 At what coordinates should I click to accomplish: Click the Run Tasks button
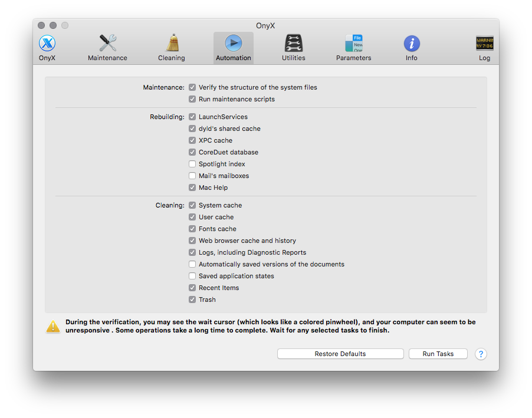click(x=438, y=354)
